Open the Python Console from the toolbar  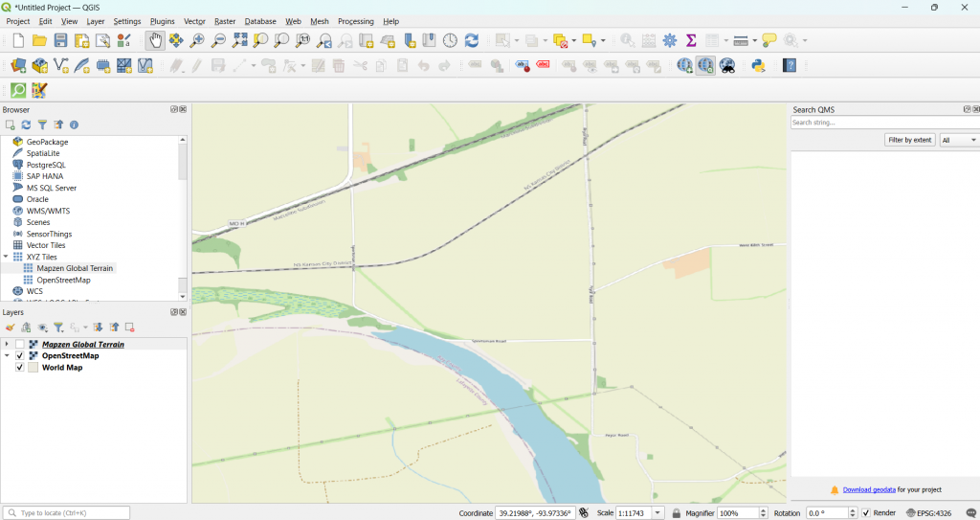coord(758,66)
